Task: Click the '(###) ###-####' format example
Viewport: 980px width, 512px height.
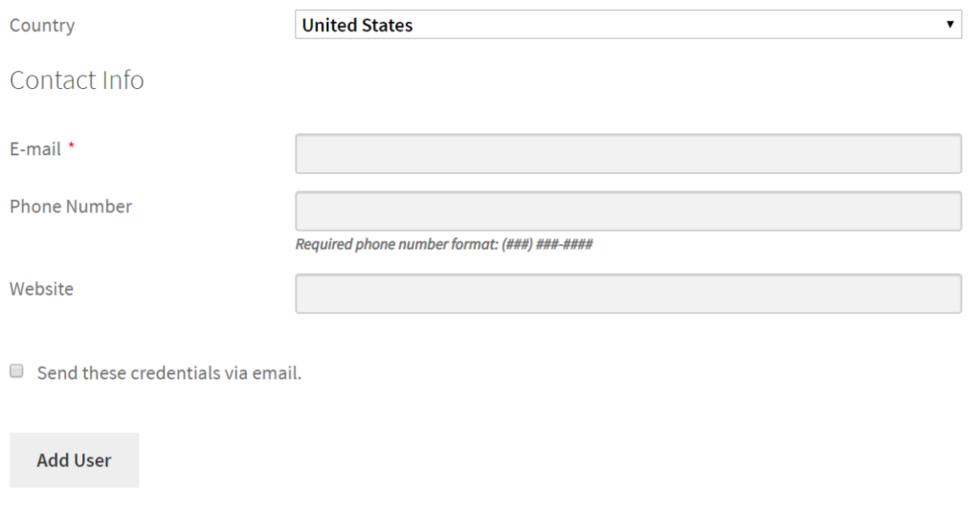Action: coord(546,244)
